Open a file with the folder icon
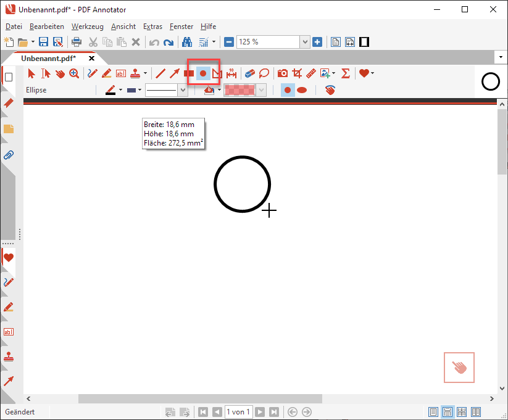The image size is (508, 420). pos(23,42)
